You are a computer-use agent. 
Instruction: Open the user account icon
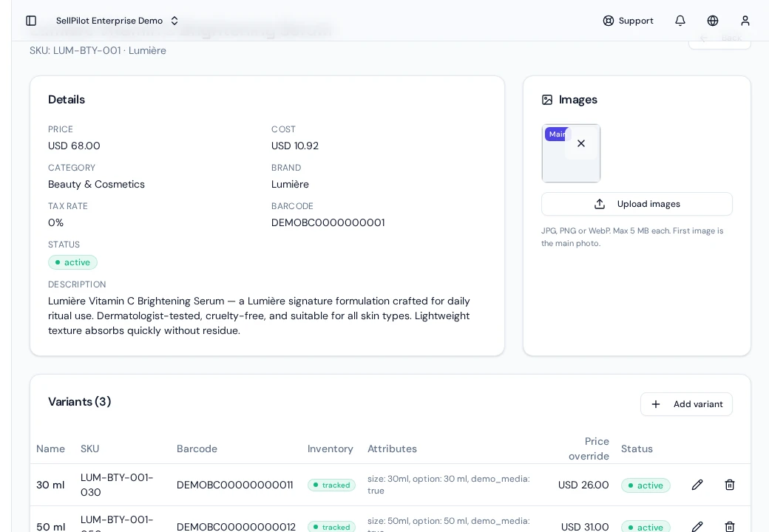[x=745, y=21]
